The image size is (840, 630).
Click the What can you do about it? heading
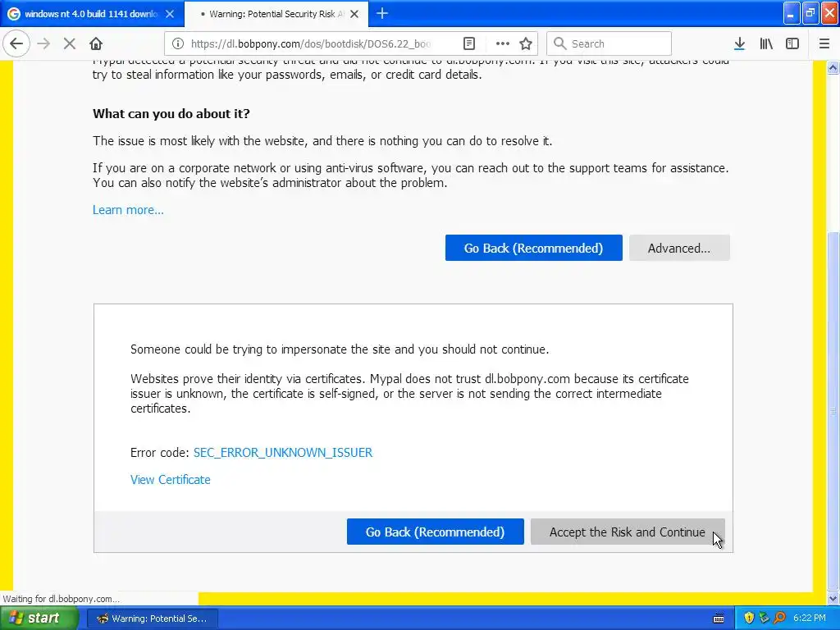171,113
